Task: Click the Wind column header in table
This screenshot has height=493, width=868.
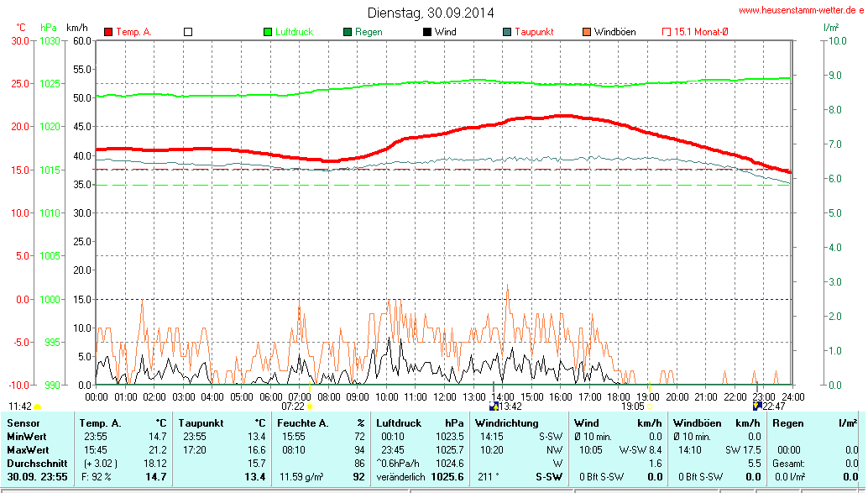Action: point(586,423)
